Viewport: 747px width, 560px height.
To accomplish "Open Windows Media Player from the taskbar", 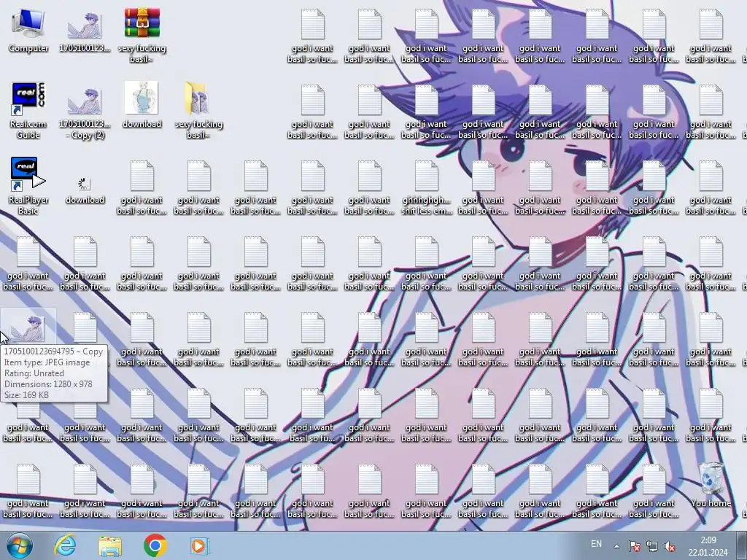I will click(x=199, y=545).
